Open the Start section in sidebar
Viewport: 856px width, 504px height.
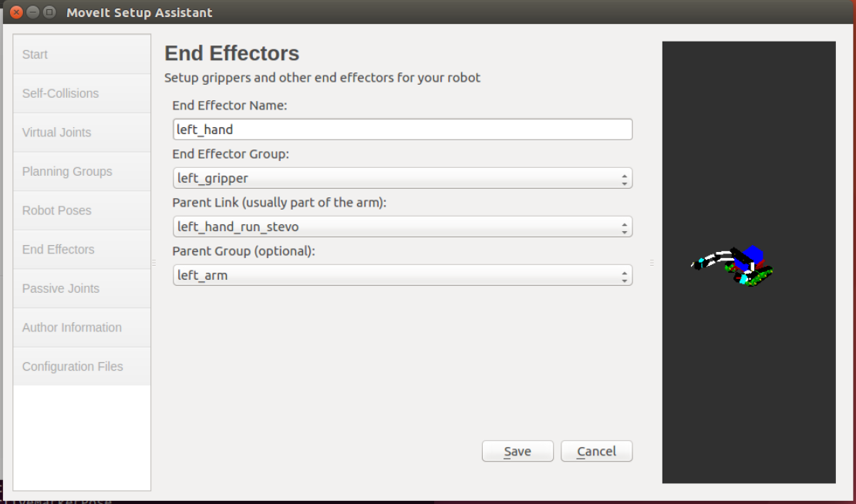pyautogui.click(x=82, y=55)
